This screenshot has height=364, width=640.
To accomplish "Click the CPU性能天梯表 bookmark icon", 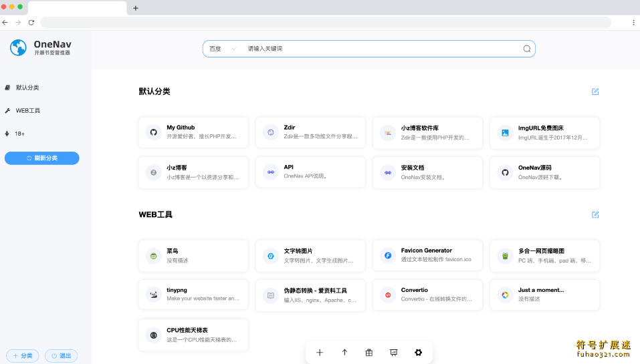I will click(153, 335).
